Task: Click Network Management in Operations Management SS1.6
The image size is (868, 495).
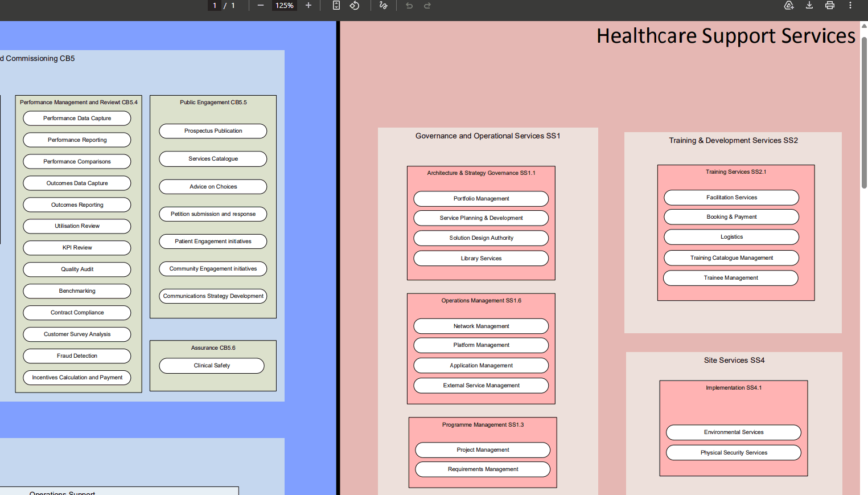Action: [x=481, y=326]
